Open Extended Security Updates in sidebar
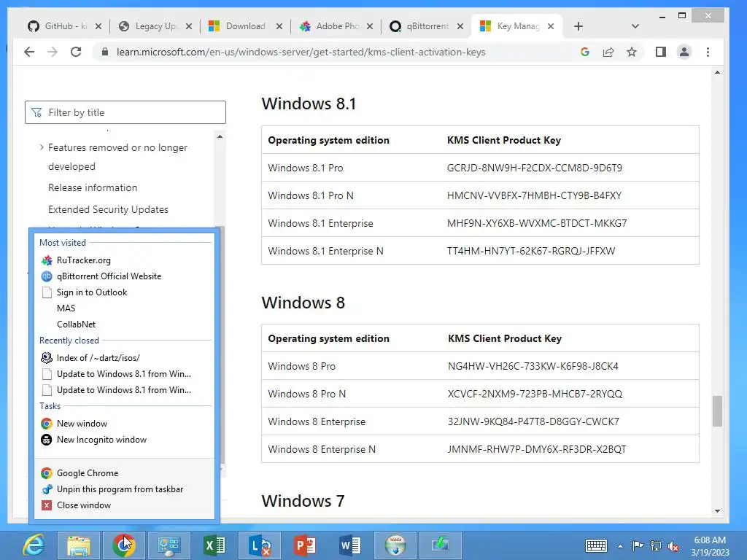Viewport: 747px width, 560px height. point(108,209)
